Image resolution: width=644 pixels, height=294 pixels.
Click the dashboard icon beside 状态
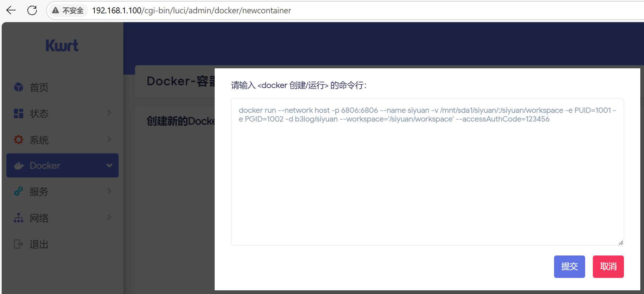pos(19,114)
